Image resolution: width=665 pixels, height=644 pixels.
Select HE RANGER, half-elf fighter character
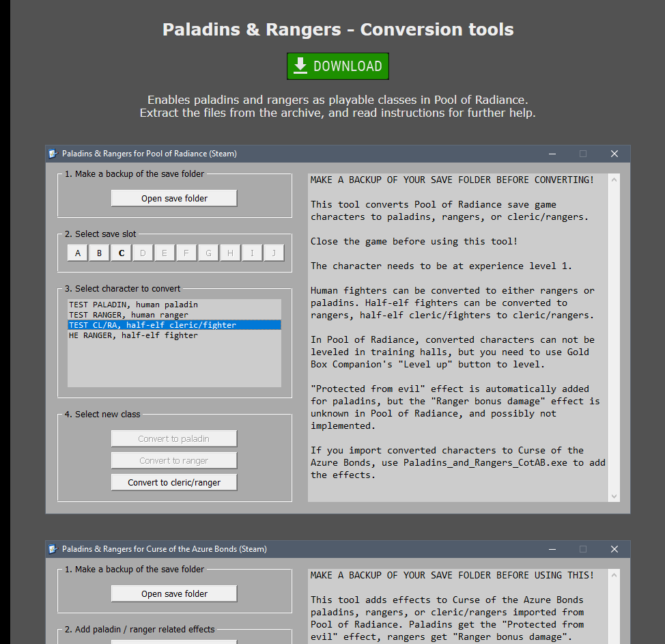(174, 335)
